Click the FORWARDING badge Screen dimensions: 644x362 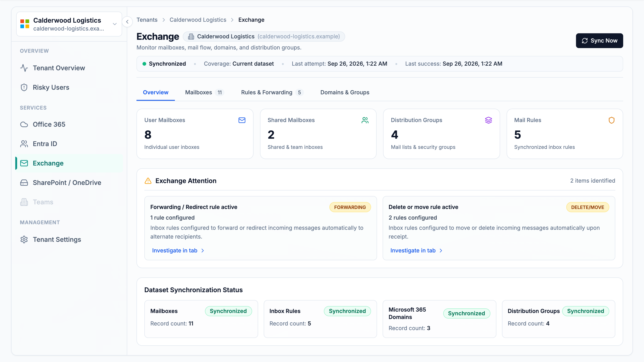350,207
